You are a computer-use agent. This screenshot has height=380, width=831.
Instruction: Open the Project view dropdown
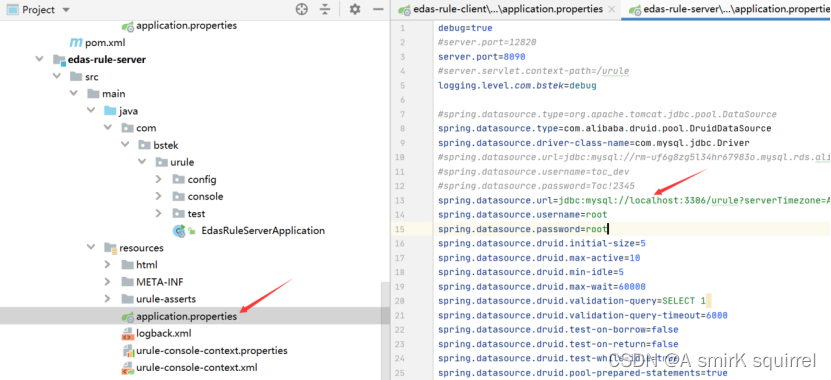[66, 10]
